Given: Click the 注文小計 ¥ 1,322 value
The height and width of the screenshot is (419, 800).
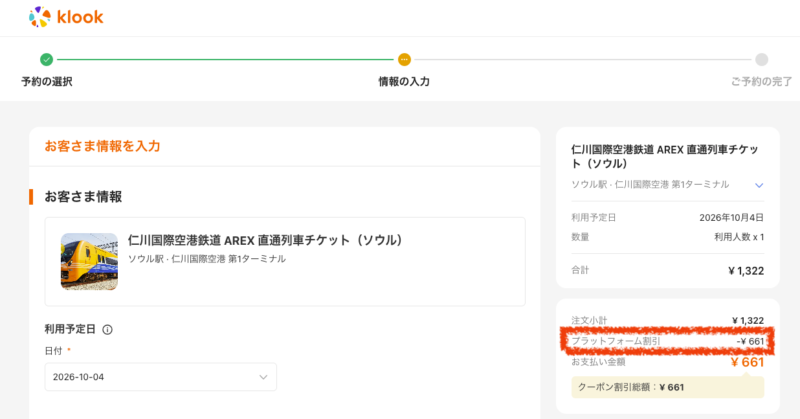Looking at the screenshot, I should 747,321.
